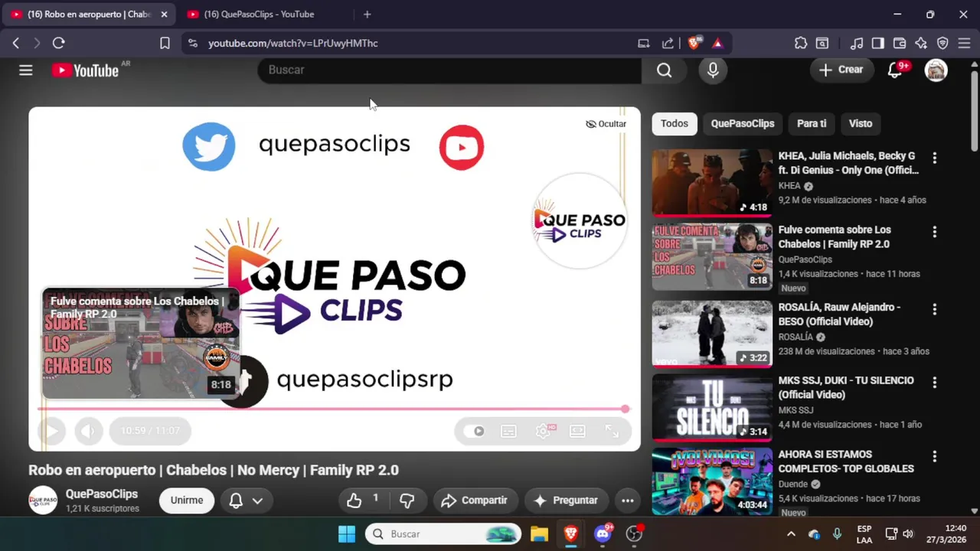The height and width of the screenshot is (551, 980).
Task: Open options for ROSALÍA BESO video
Action: [934, 310]
